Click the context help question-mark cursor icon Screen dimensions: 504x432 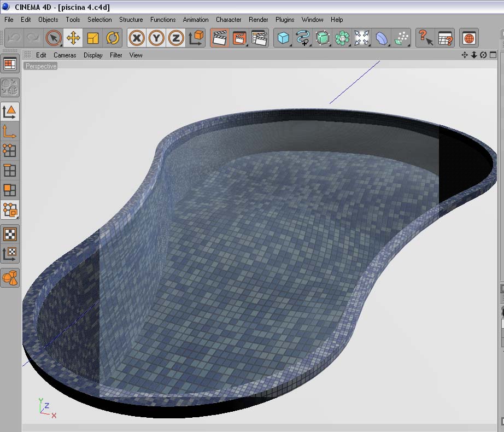point(426,38)
